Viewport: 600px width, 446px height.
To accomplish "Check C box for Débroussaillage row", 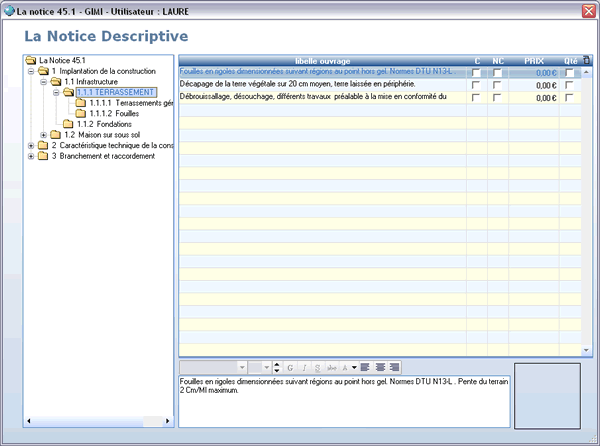I will coord(476,98).
